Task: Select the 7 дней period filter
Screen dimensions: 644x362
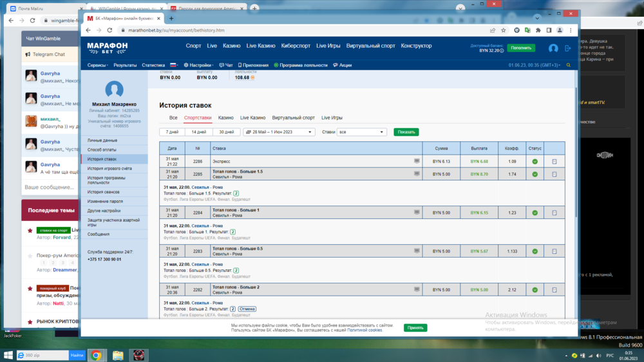Action: [172, 132]
